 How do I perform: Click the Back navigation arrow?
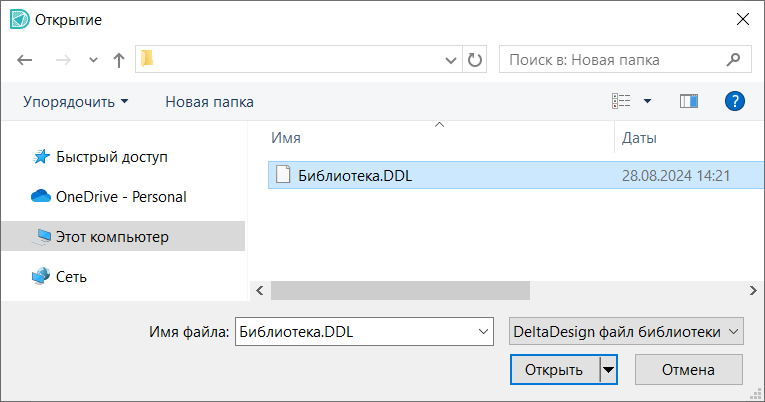pos(26,59)
